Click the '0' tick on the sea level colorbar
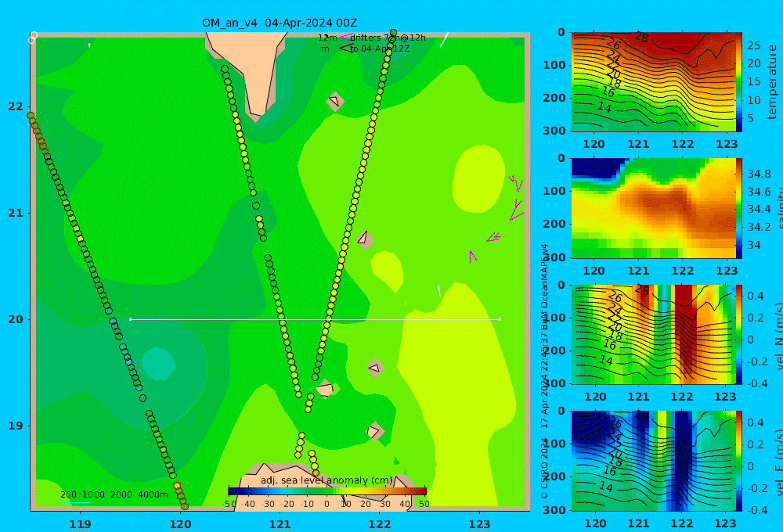 click(327, 504)
